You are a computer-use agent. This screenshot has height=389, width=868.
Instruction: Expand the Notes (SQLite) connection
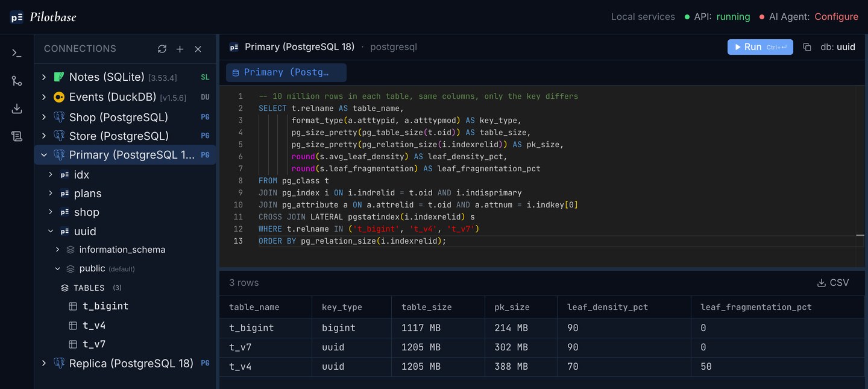44,77
